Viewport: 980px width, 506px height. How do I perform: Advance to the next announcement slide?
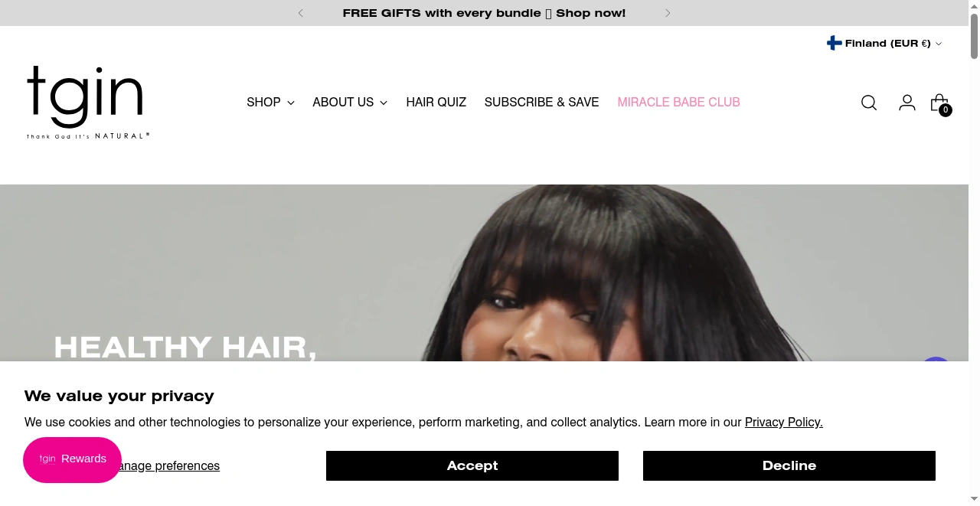pyautogui.click(x=668, y=13)
